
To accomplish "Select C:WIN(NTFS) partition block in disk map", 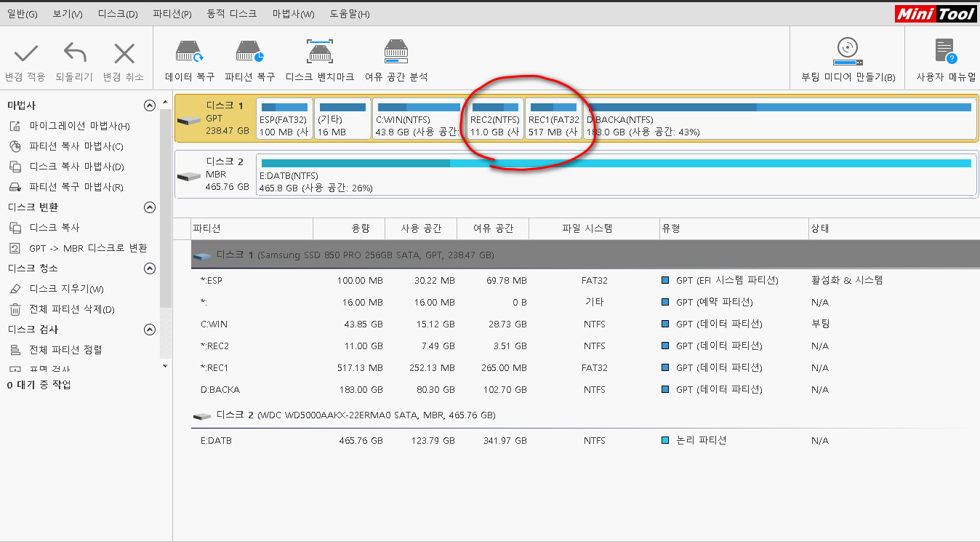I will coord(419,119).
